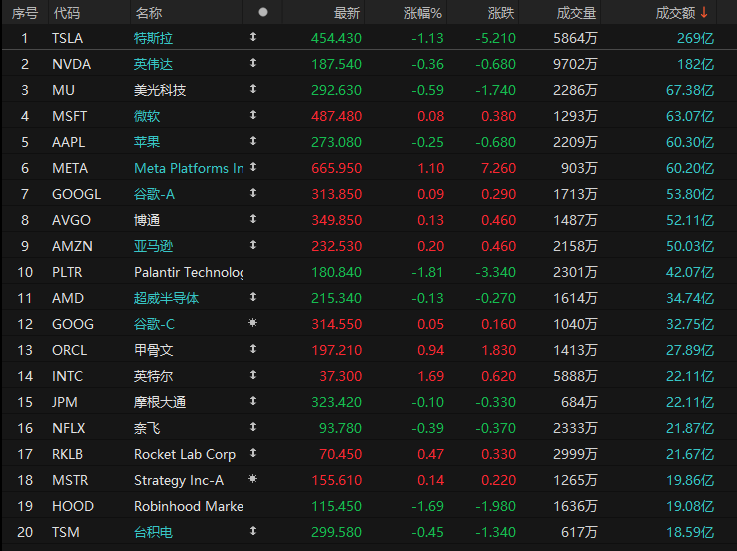Click the marker icon in AAPL row
This screenshot has width=737, height=551.
pos(253,142)
